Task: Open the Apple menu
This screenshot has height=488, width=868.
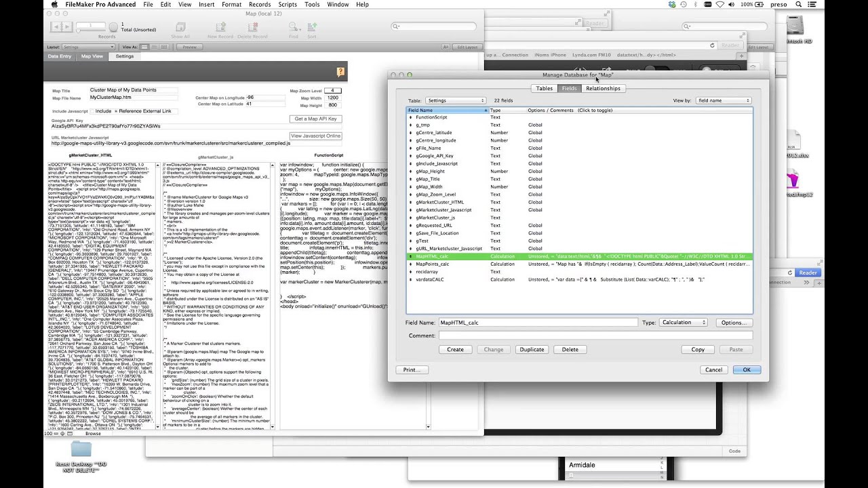Action: (54, 5)
